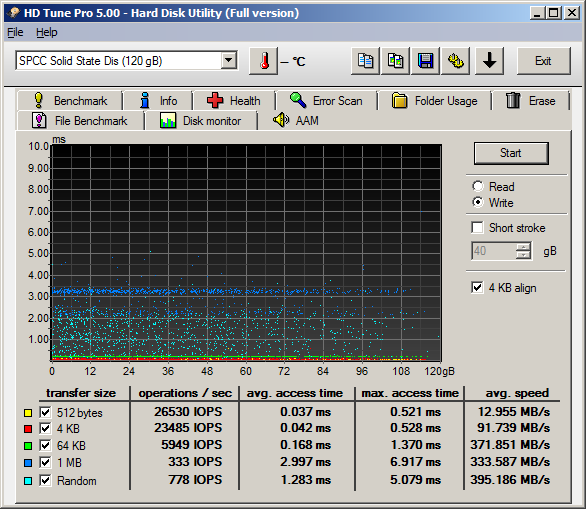Switch to the Error Scan tab
This screenshot has width=586, height=509.
[326, 101]
